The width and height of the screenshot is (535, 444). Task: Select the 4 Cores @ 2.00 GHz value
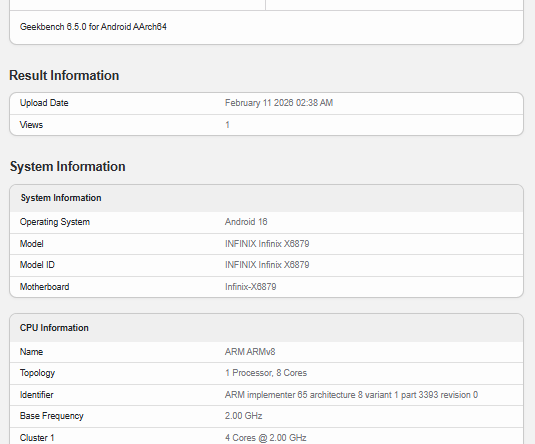click(x=265, y=438)
